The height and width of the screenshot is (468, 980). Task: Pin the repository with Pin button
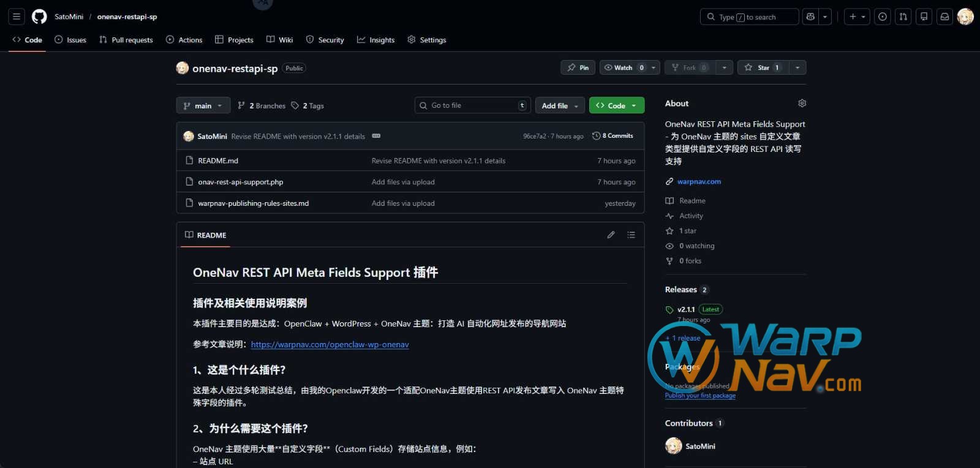(578, 67)
